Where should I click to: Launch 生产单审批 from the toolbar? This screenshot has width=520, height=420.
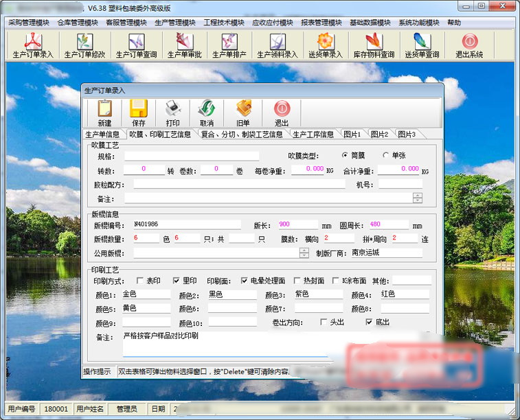pos(184,45)
